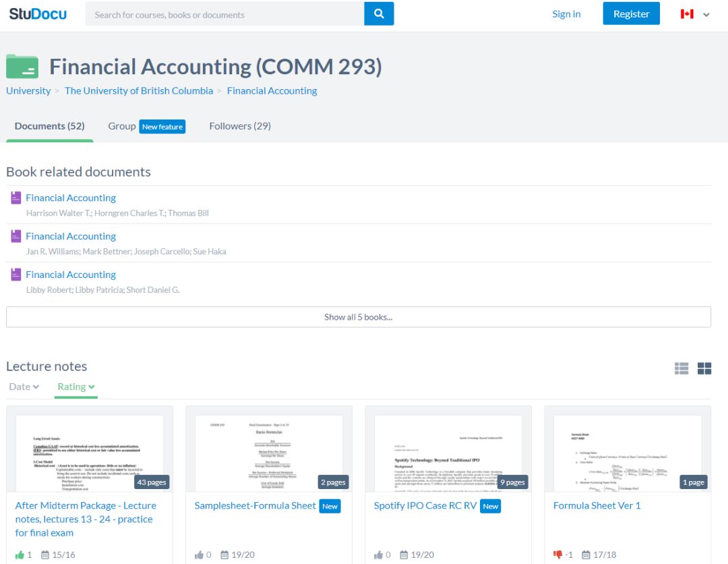Click calendar icon showing 17/18
The image size is (728, 564).
pyautogui.click(x=586, y=555)
